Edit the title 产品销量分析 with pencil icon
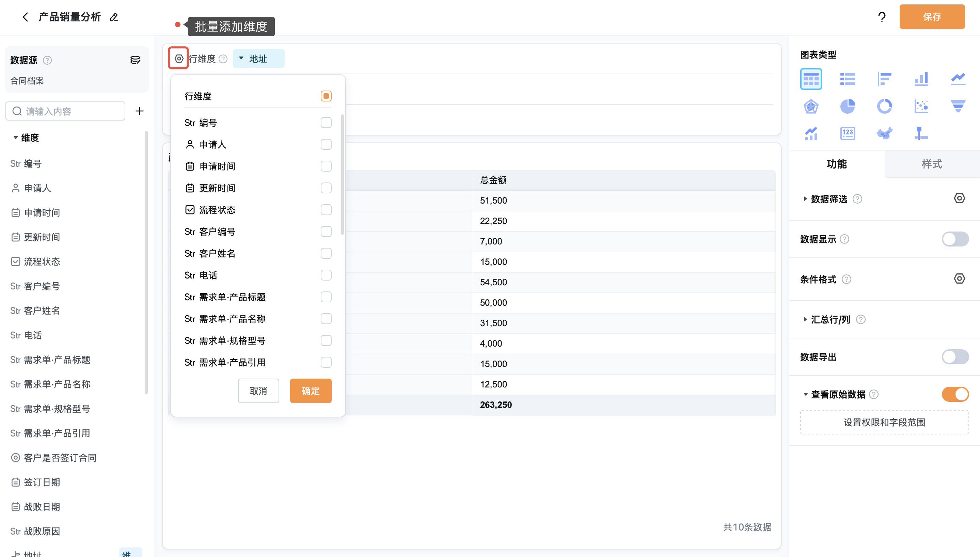The width and height of the screenshot is (980, 557). tap(114, 17)
